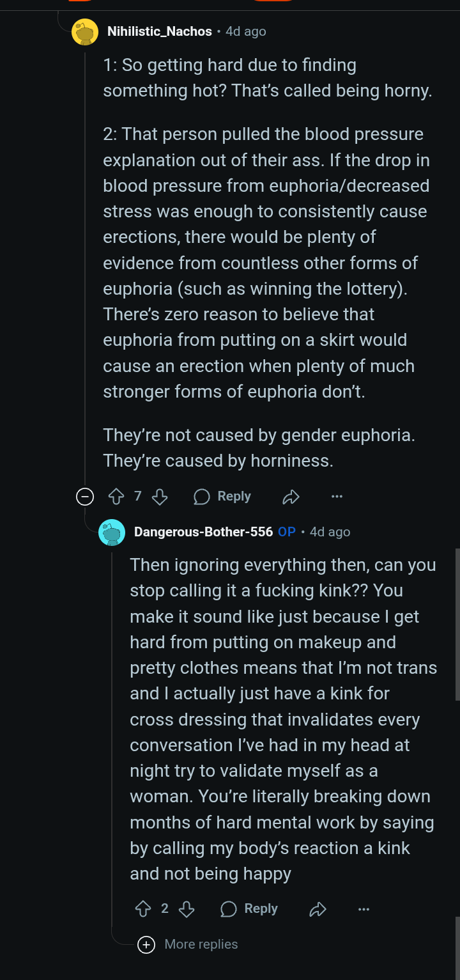Viewport: 460px width, 980px height.
Task: Share the Dangerous-Bother-556 reply
Action: [318, 909]
